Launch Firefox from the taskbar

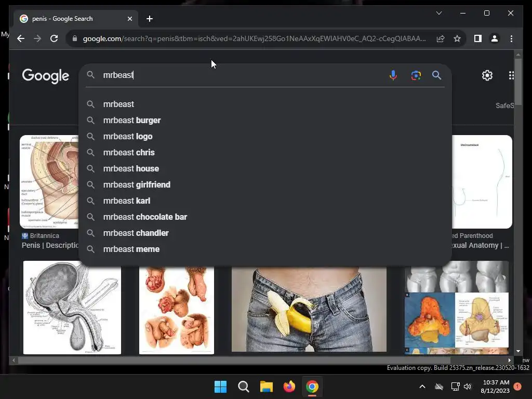pos(289,387)
